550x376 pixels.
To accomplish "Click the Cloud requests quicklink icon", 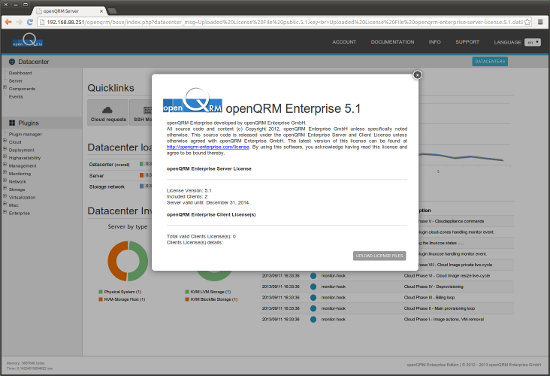I will pyautogui.click(x=107, y=110).
